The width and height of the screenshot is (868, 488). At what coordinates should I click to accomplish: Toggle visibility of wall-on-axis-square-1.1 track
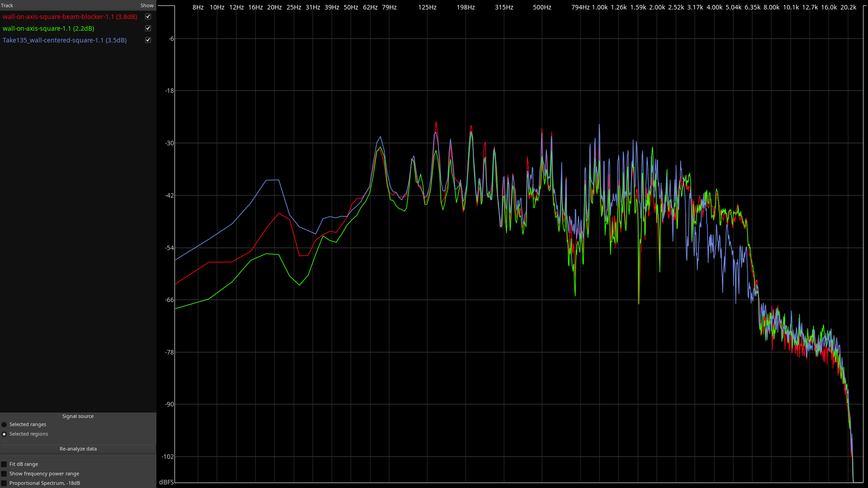pyautogui.click(x=148, y=28)
